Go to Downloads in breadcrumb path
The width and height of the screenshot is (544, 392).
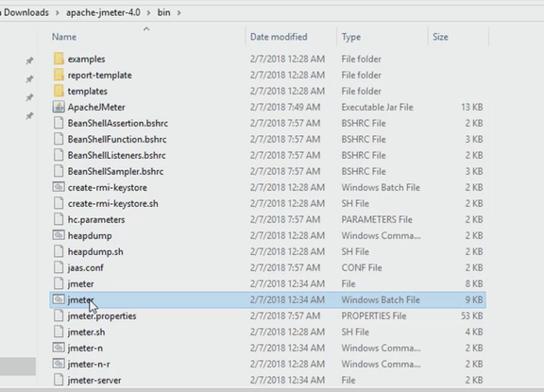pos(26,12)
